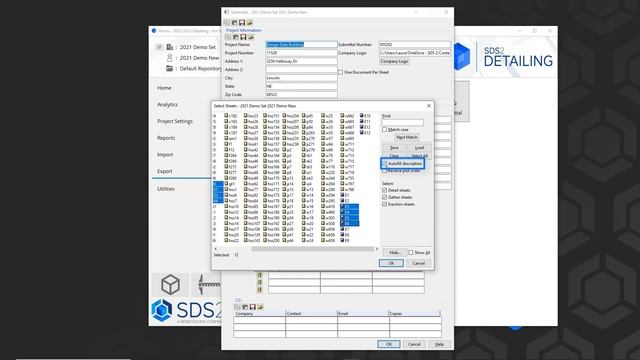Click the folder icon under Project Information heading

(251, 37)
